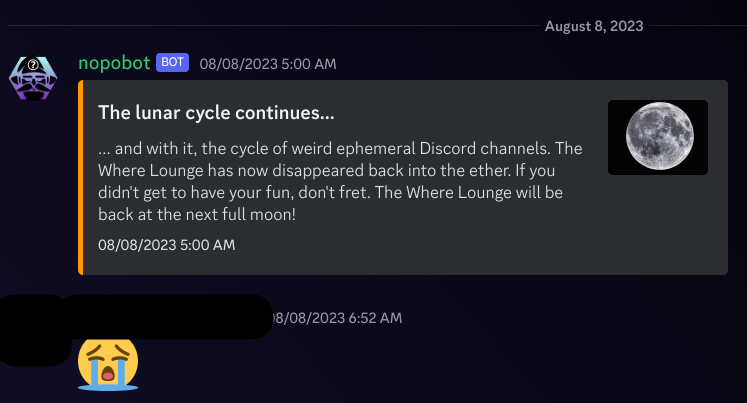This screenshot has height=403, width=747.
Task: Click the orange accent bar on the embed
Action: tap(81, 177)
